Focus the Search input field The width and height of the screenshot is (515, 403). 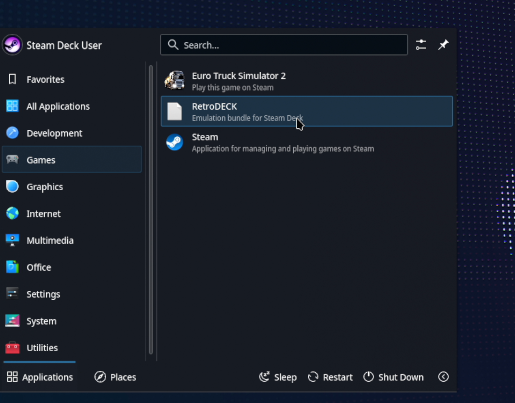pos(284,45)
